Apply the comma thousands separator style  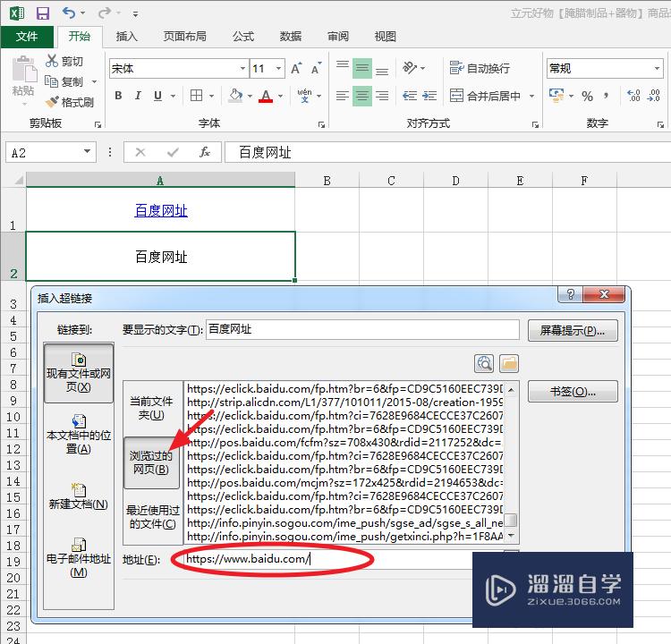pyautogui.click(x=607, y=96)
